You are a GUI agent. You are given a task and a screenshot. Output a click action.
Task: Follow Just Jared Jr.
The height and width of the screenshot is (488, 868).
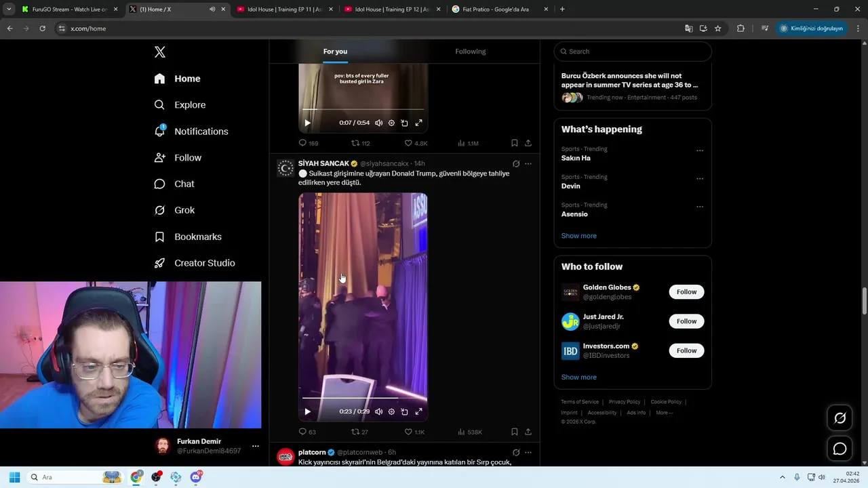(x=686, y=321)
